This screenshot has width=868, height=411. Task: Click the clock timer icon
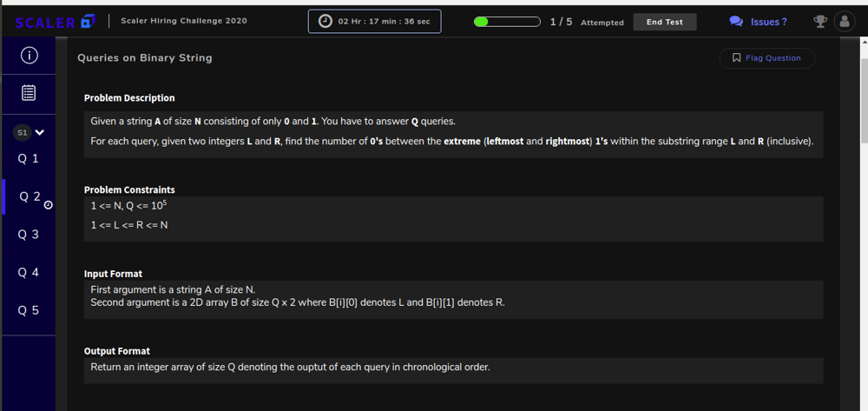coord(326,22)
